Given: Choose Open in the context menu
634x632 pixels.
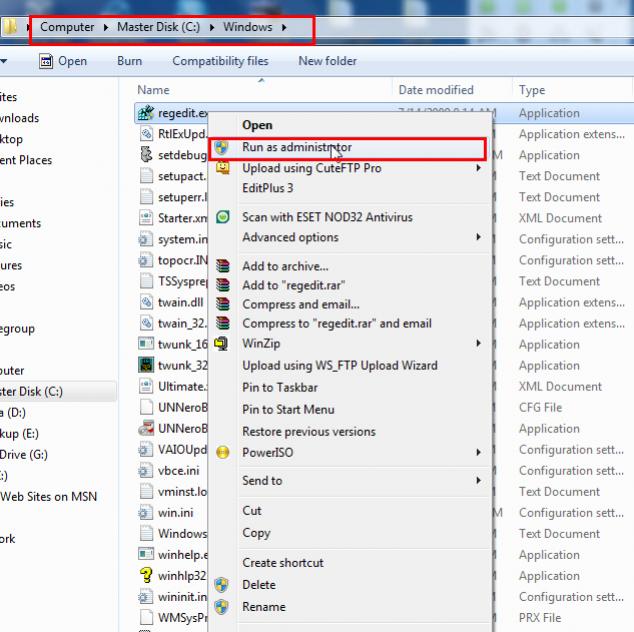Looking at the screenshot, I should 257,125.
